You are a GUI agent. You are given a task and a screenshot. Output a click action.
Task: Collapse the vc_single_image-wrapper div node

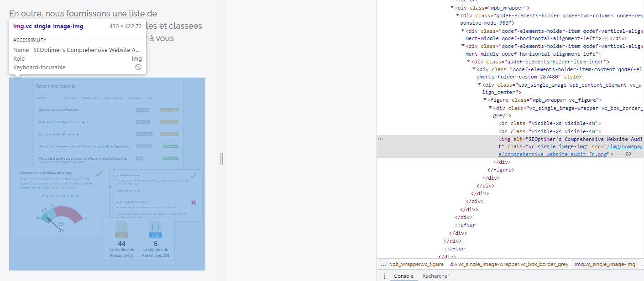tap(491, 108)
